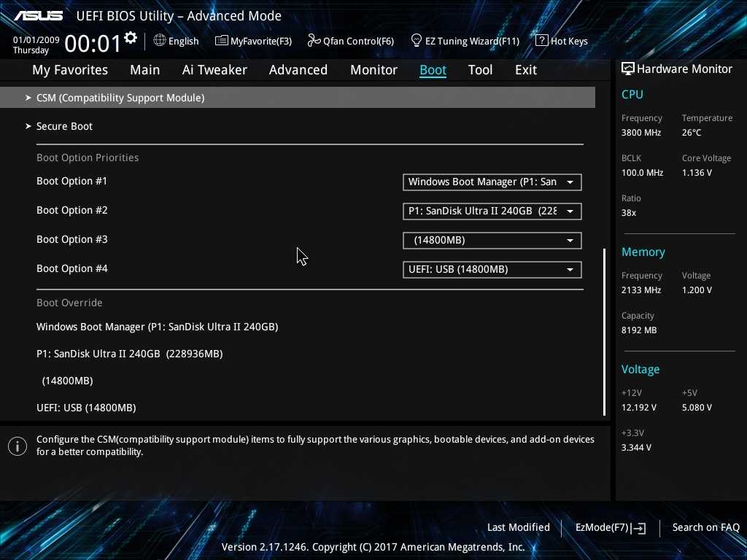Click +5V value 5.080 V
This screenshot has width=747, height=560.
(x=697, y=408)
